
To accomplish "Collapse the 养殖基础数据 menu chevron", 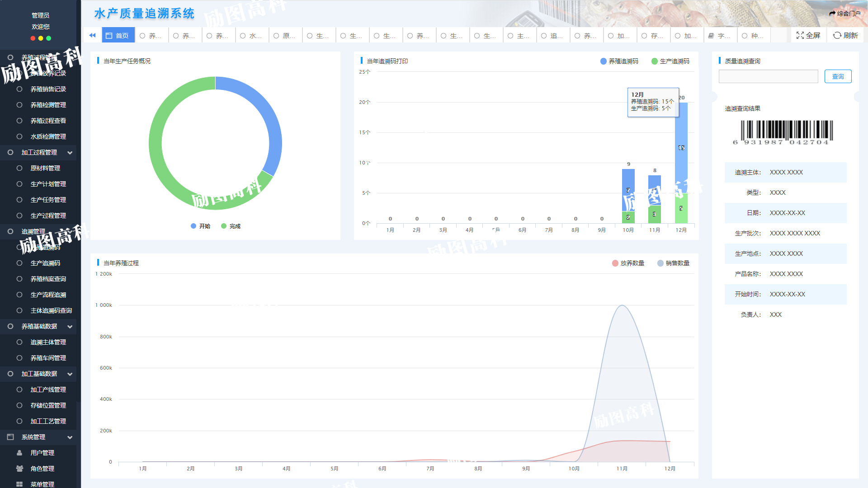I will [70, 327].
